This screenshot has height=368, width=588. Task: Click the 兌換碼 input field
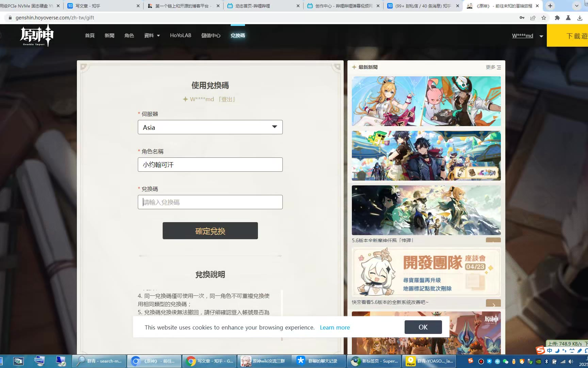point(210,202)
